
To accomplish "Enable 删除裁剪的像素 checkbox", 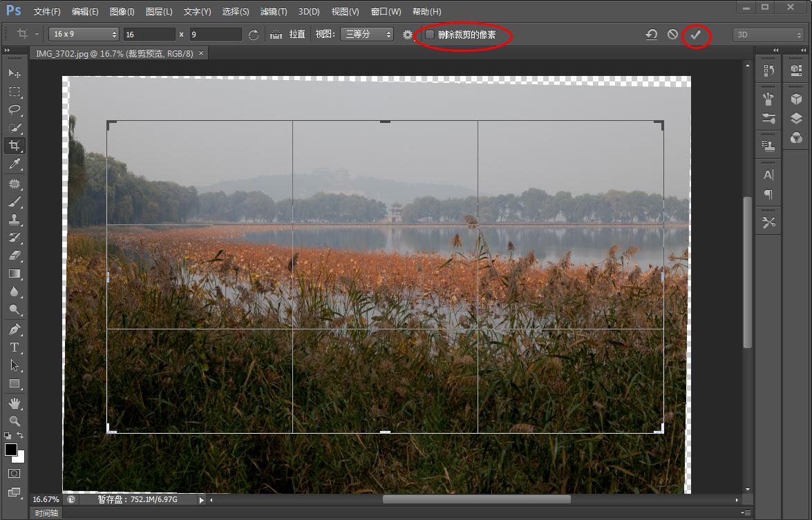I will pos(430,35).
